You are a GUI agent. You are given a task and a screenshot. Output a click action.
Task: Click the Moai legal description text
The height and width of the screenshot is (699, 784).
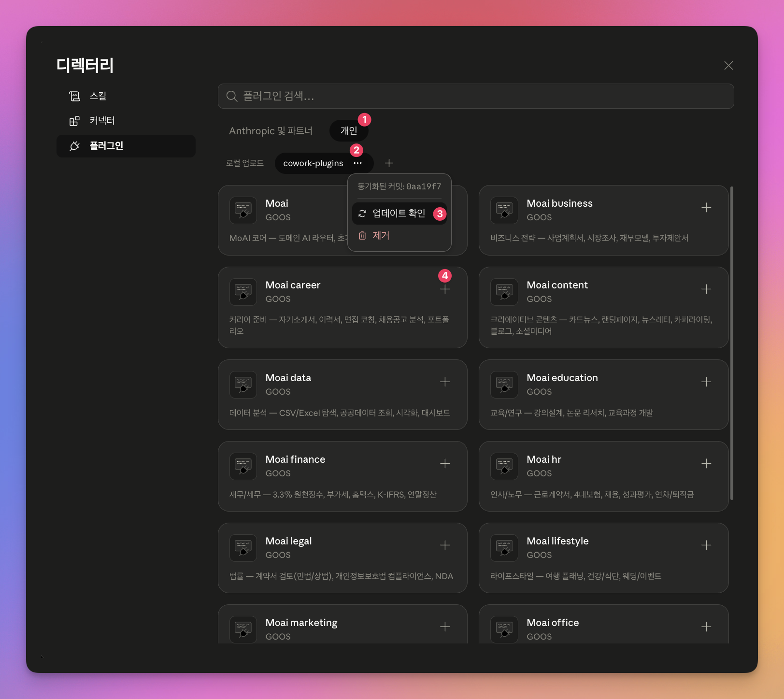tap(341, 576)
